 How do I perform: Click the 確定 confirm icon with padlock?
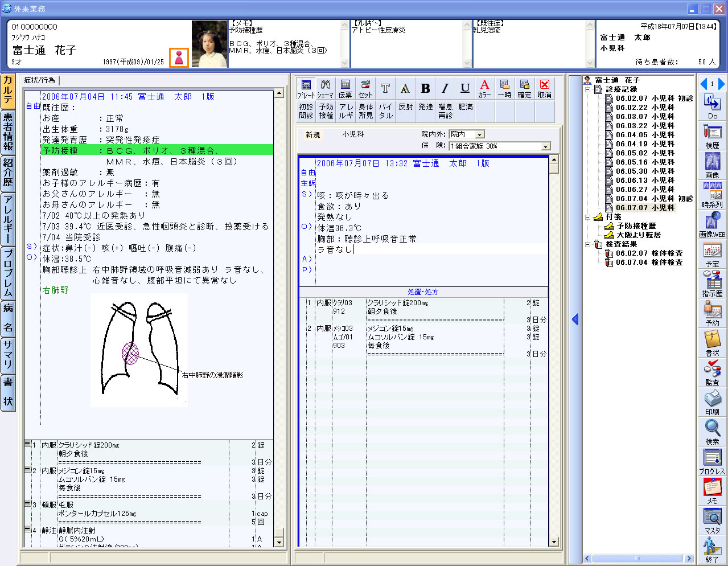coord(524,89)
